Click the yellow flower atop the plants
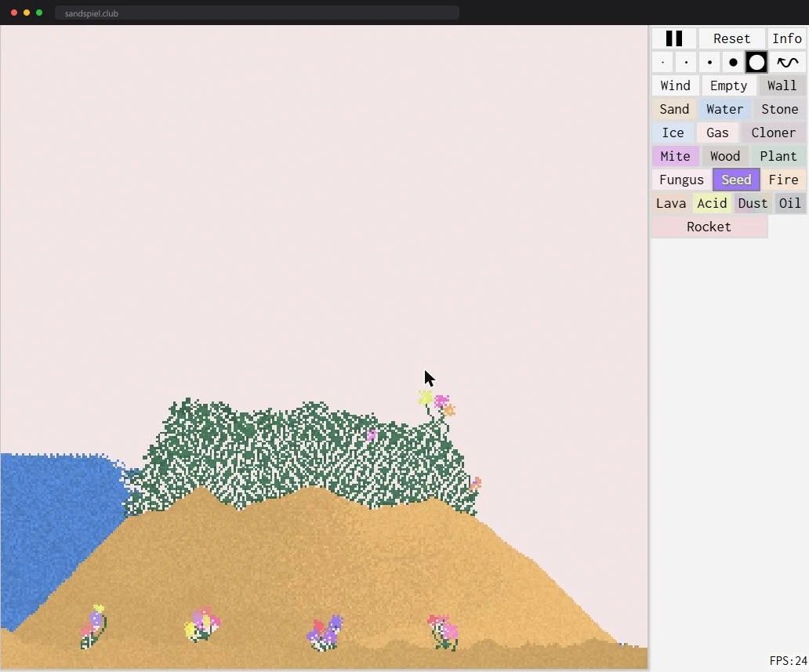 pos(425,398)
